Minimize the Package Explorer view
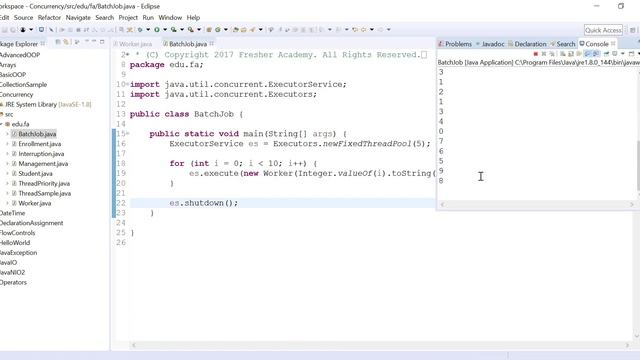This screenshot has height=360, width=640. tap(94, 42)
